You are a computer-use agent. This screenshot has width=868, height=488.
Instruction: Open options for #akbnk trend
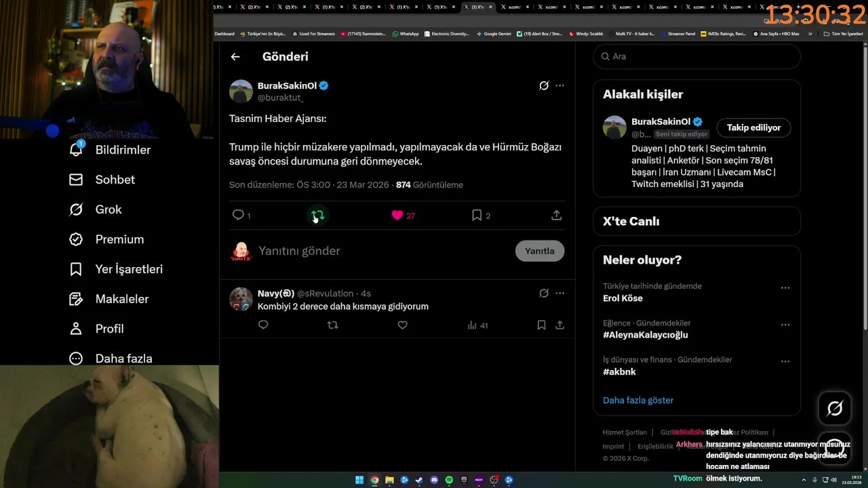785,361
